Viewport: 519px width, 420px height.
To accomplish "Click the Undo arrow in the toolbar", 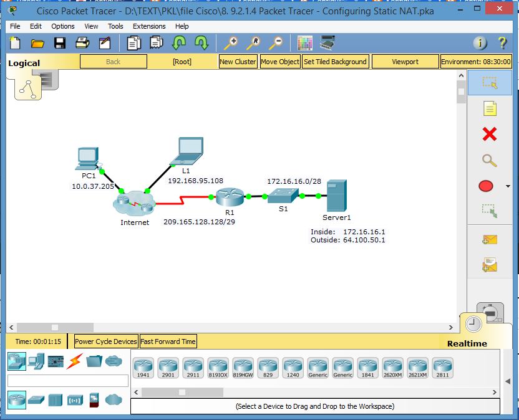I will point(179,43).
